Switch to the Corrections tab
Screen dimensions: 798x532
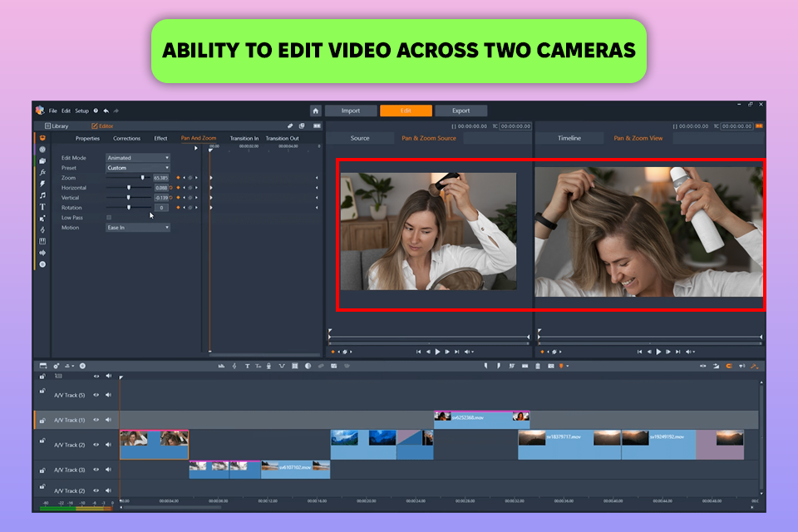(x=126, y=138)
